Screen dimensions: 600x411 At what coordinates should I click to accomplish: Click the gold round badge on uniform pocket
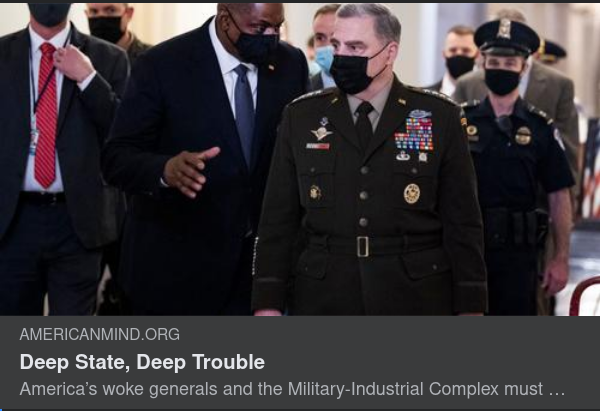click(x=411, y=193)
